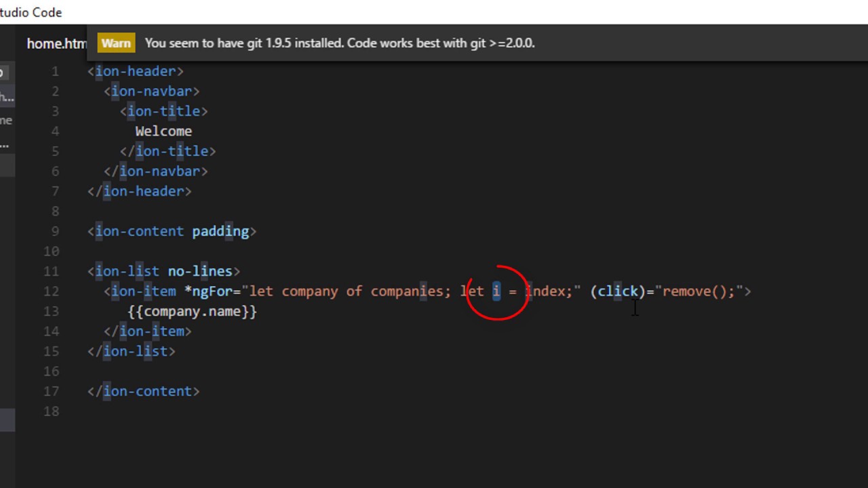Screen dimensions: 868x488
Task: Click the git 1.9.5 warning message text
Action: coord(340,43)
